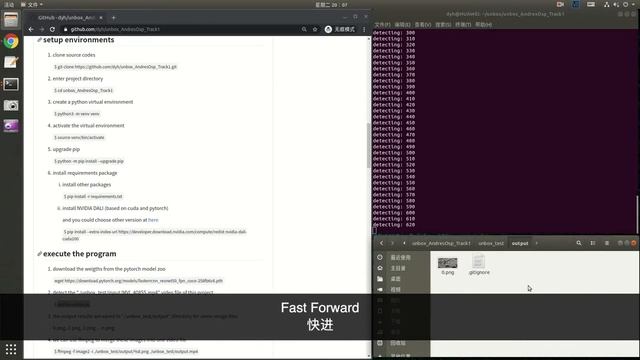Open 最近使用 in Files sidebar
The width and height of the screenshot is (640, 360).
click(x=400, y=258)
